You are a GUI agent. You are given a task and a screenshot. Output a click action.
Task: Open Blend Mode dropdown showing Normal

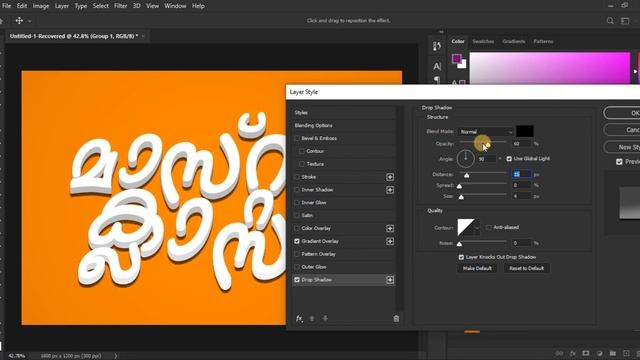coord(486,132)
